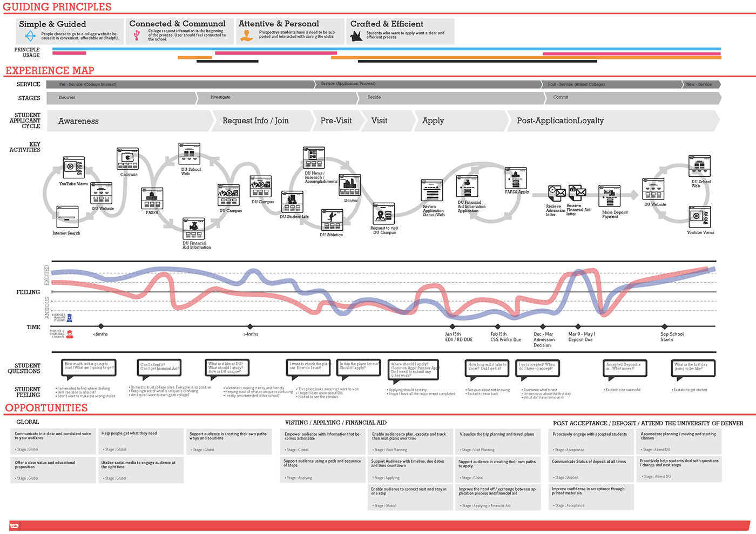This screenshot has width=756, height=534.
Task: Select the FAFSA Apply icon
Action: pos(515,178)
